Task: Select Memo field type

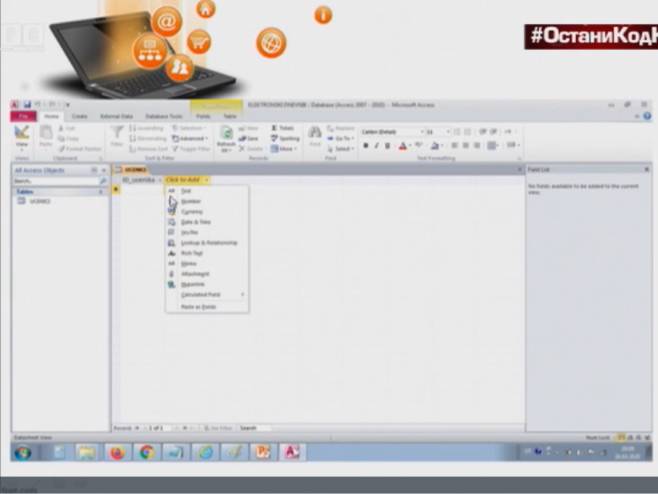Action: click(207, 264)
